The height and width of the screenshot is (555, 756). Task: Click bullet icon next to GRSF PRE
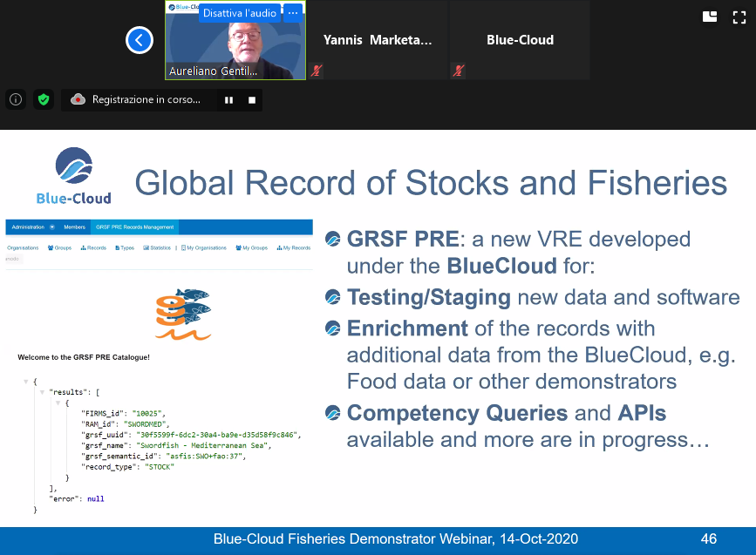click(x=333, y=239)
